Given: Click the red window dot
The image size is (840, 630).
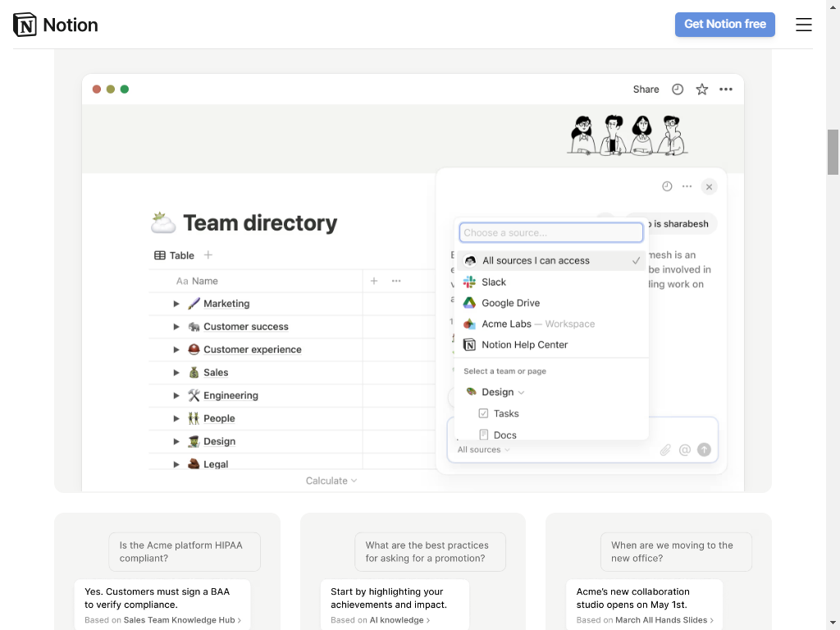Looking at the screenshot, I should point(97,89).
